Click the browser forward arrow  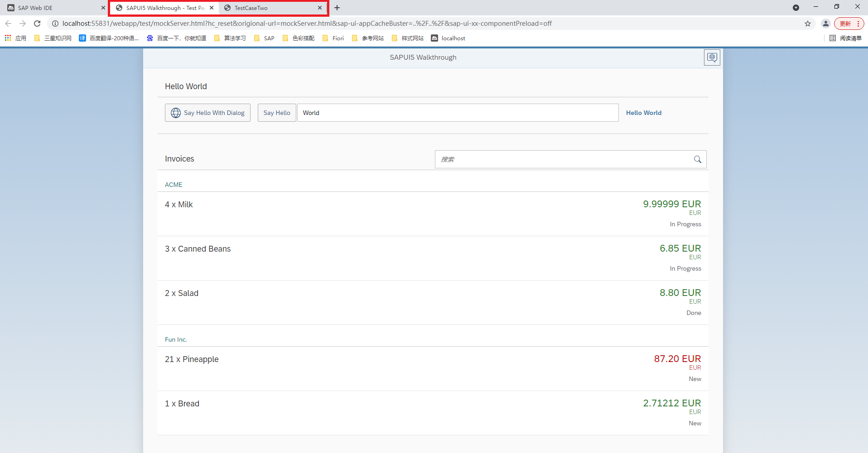(x=23, y=24)
